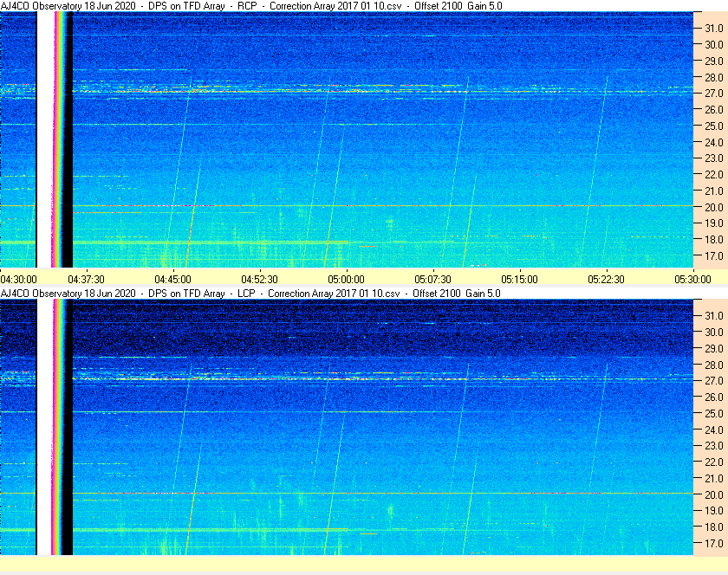Viewport: 728px width, 575px height.
Task: Select the 04:52:30 time axis marker
Action: [x=259, y=280]
